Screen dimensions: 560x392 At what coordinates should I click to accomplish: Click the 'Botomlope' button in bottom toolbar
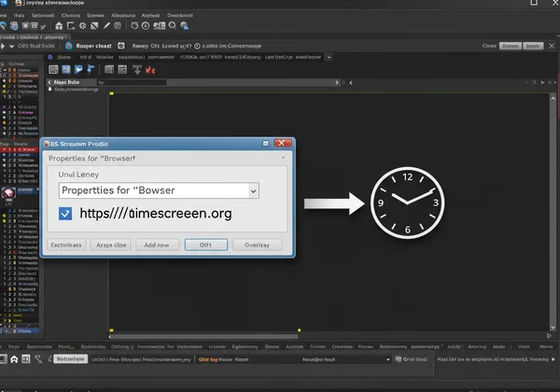tap(70, 358)
